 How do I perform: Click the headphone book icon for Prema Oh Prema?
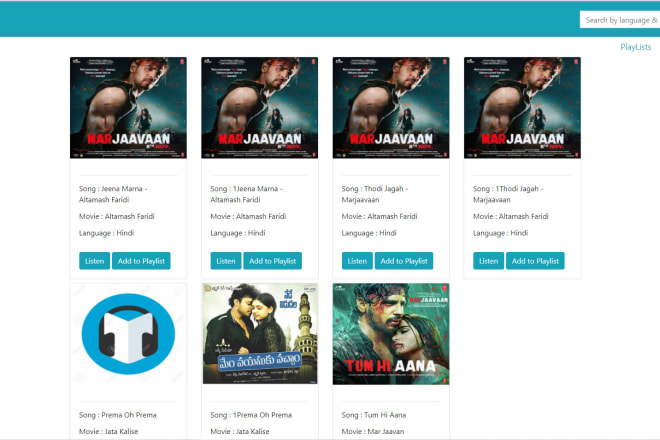tap(128, 334)
